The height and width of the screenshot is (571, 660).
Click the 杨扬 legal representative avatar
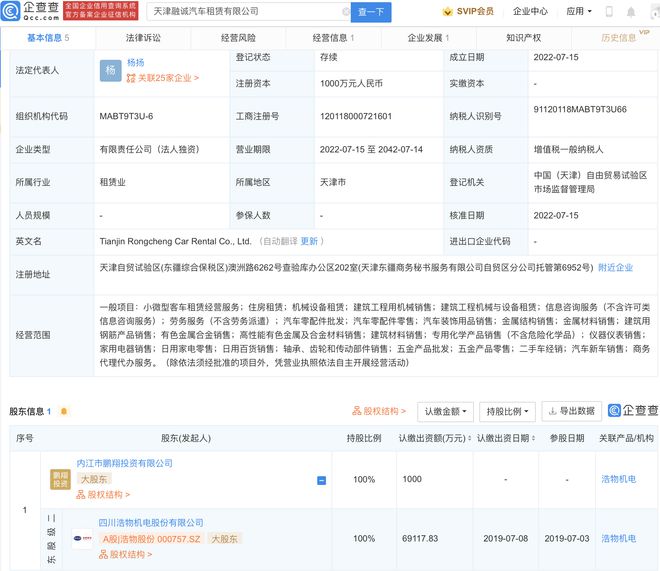click(x=112, y=70)
